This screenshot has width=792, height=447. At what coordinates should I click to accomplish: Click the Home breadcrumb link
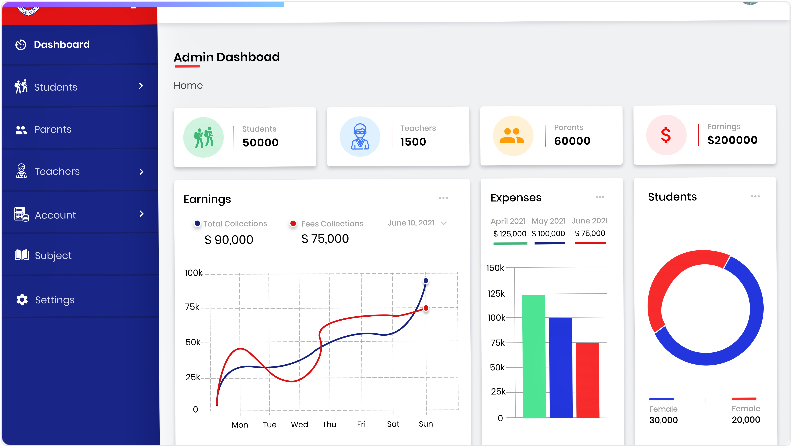(x=188, y=86)
